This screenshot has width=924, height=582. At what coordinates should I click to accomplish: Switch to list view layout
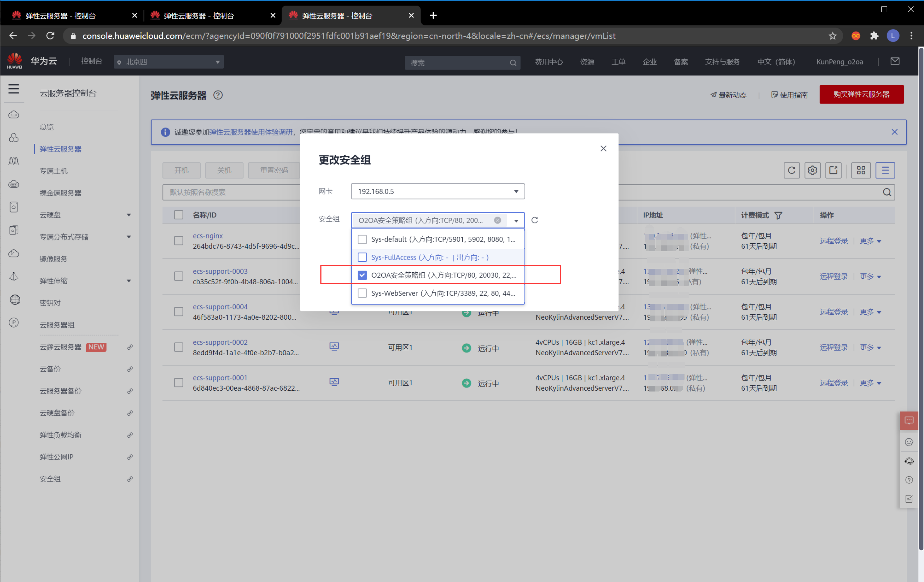(x=885, y=170)
